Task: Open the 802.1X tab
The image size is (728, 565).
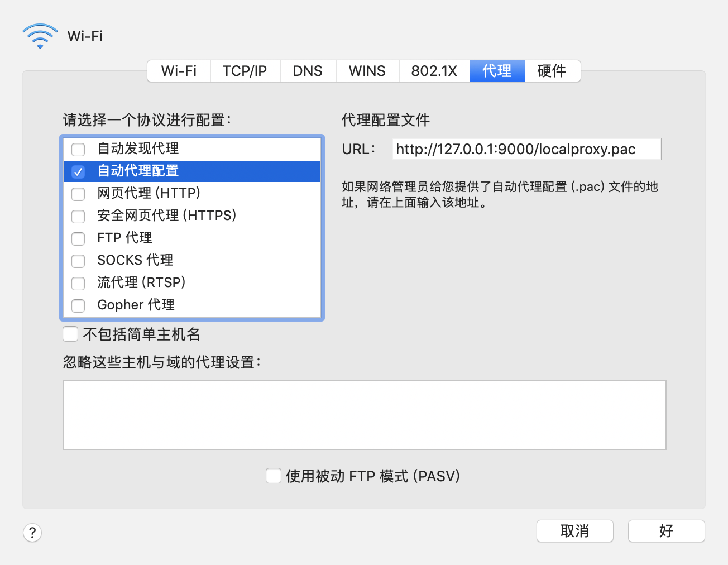Action: tap(434, 71)
